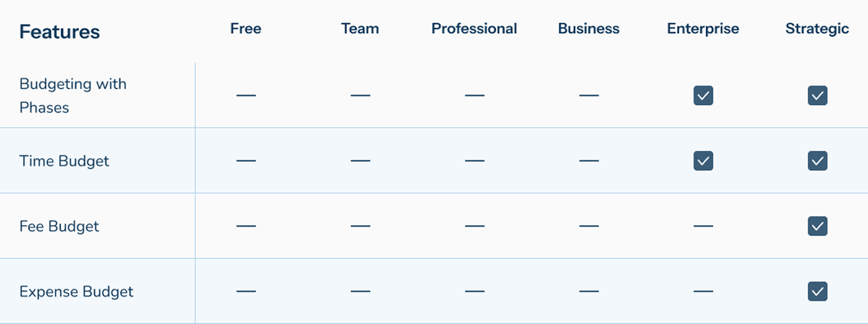Click the Time Budget feature label
Screen dimensions: 868x324
(x=65, y=161)
